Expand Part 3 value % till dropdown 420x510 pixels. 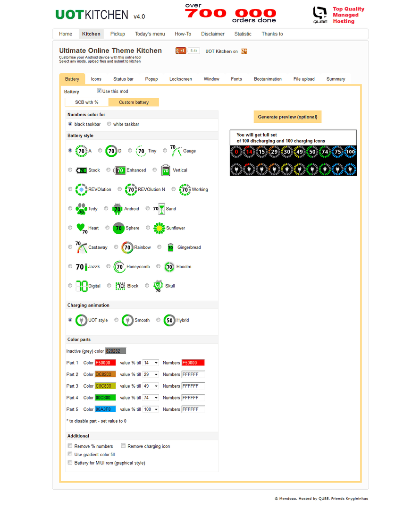151,386
